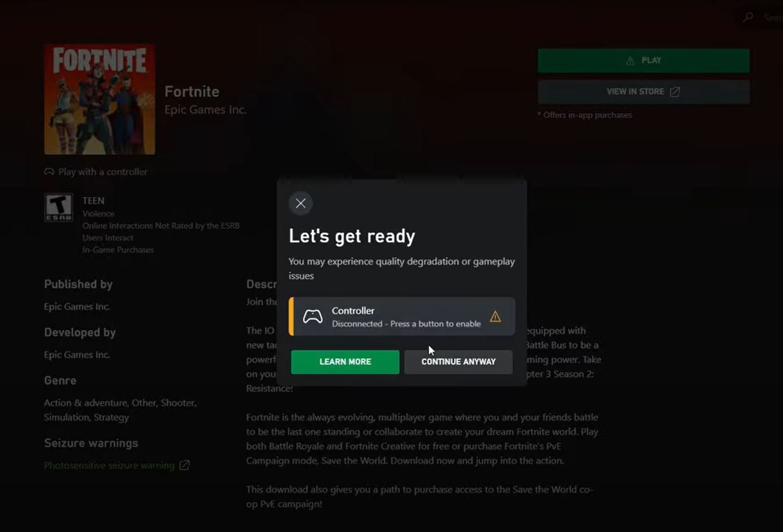Click the Users Interact descriptor

[x=108, y=238]
